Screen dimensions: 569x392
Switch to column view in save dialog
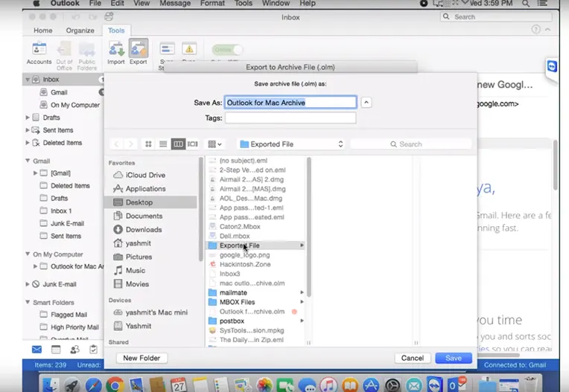click(178, 144)
